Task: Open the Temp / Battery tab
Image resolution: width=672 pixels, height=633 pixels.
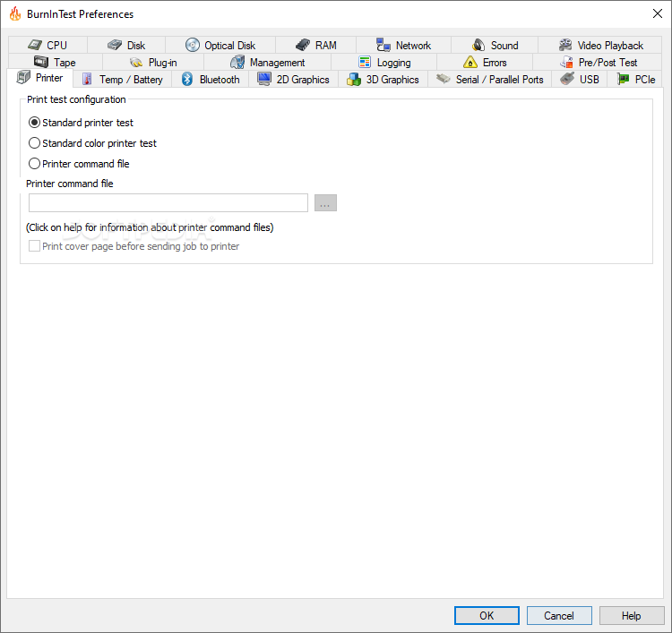Action: tap(122, 79)
